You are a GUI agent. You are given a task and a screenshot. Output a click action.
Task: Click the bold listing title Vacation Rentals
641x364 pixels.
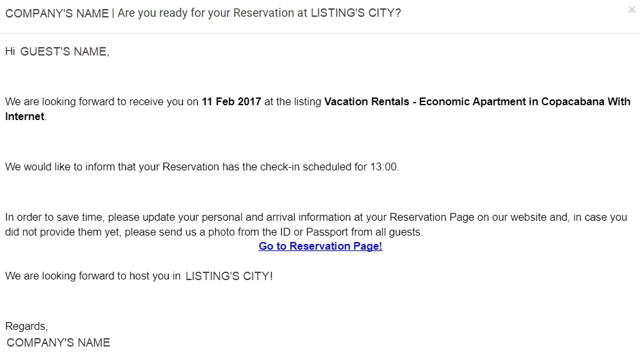366,101
